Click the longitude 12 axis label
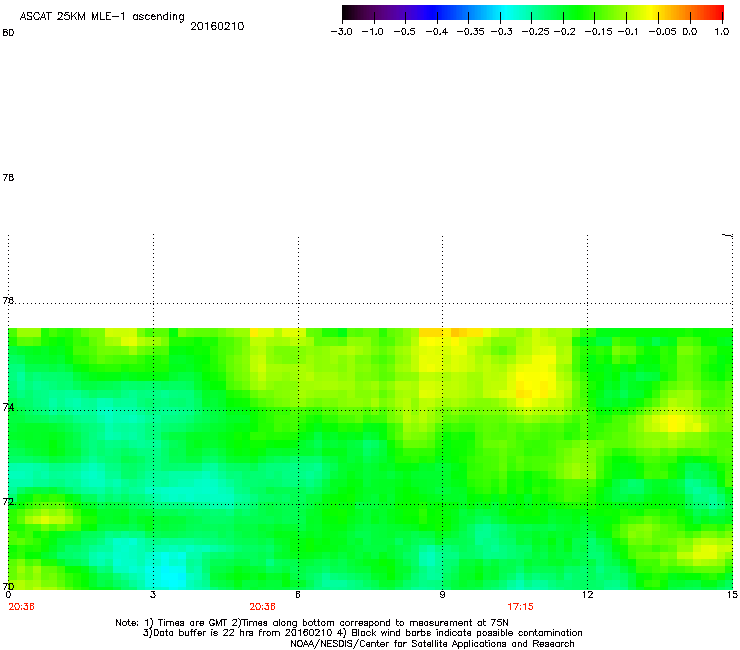Viewport: 740px width, 650px height. pyautogui.click(x=587, y=595)
